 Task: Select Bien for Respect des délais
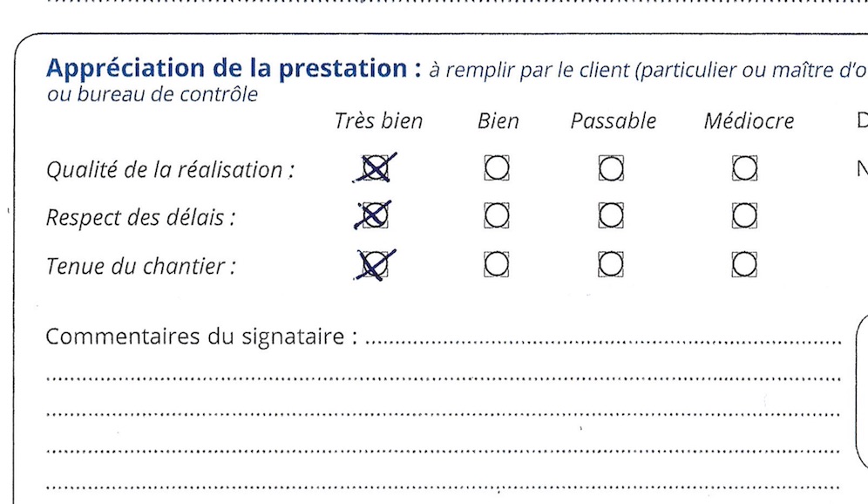(x=497, y=215)
